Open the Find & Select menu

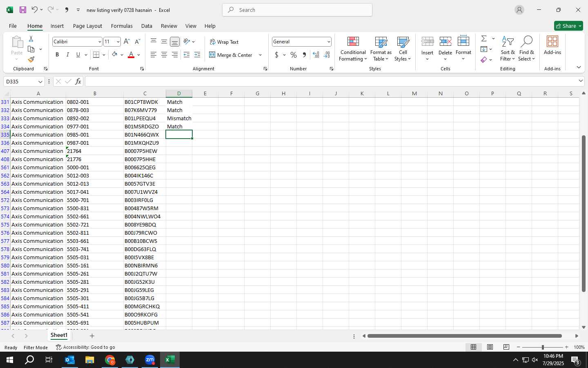526,49
